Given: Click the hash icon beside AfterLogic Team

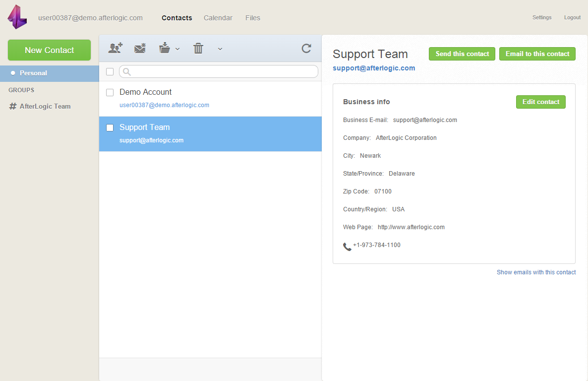Looking at the screenshot, I should 13,106.
